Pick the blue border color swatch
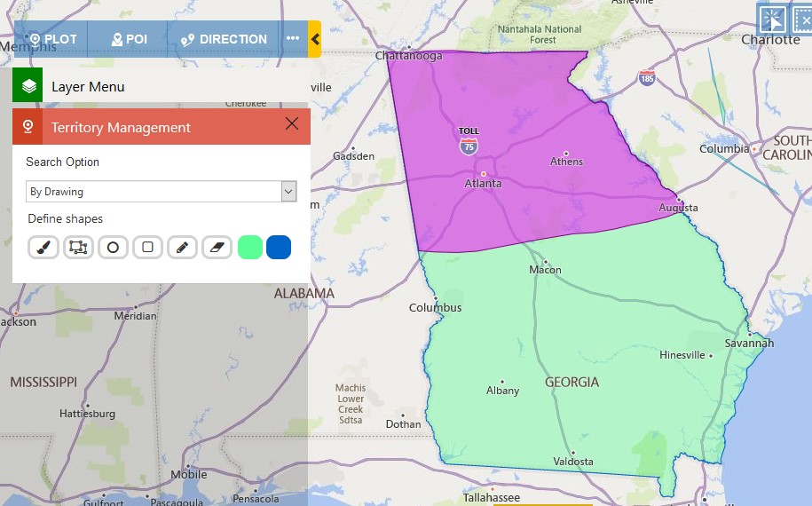 (x=279, y=247)
